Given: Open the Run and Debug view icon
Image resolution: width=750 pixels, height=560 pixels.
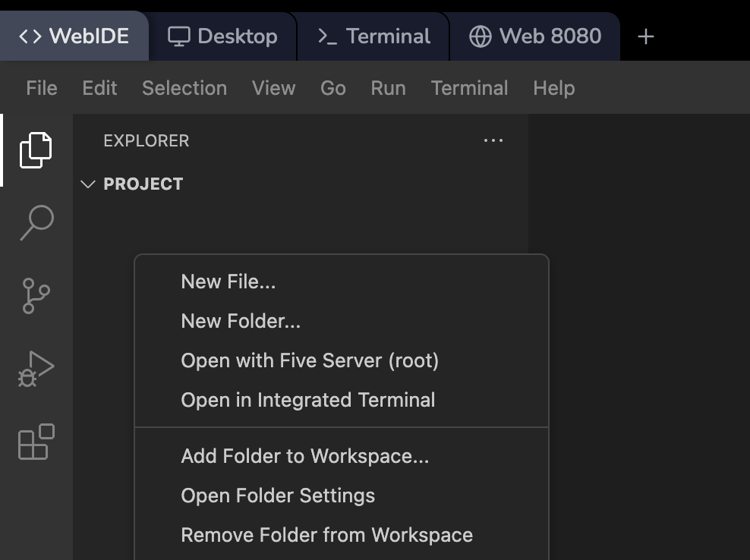Looking at the screenshot, I should [x=36, y=369].
